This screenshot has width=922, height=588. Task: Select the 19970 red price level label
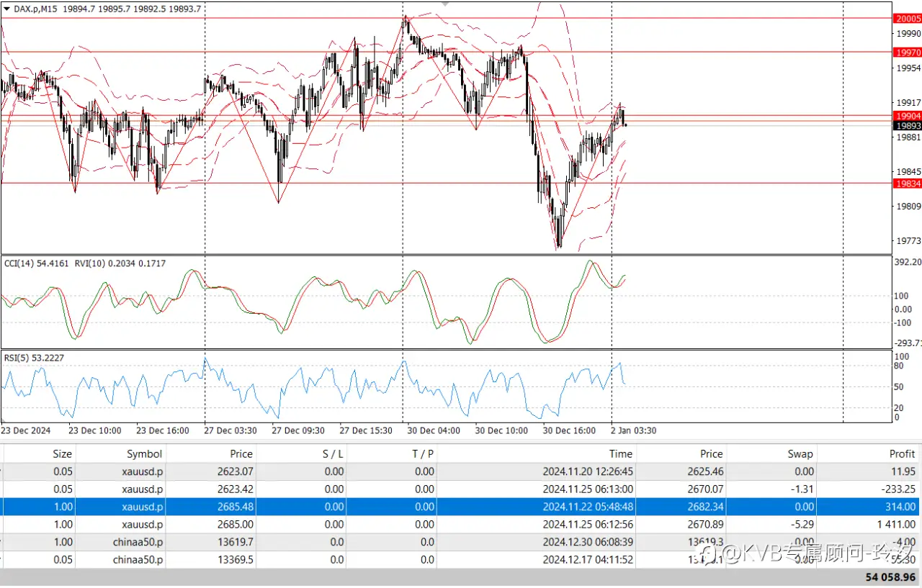[907, 52]
